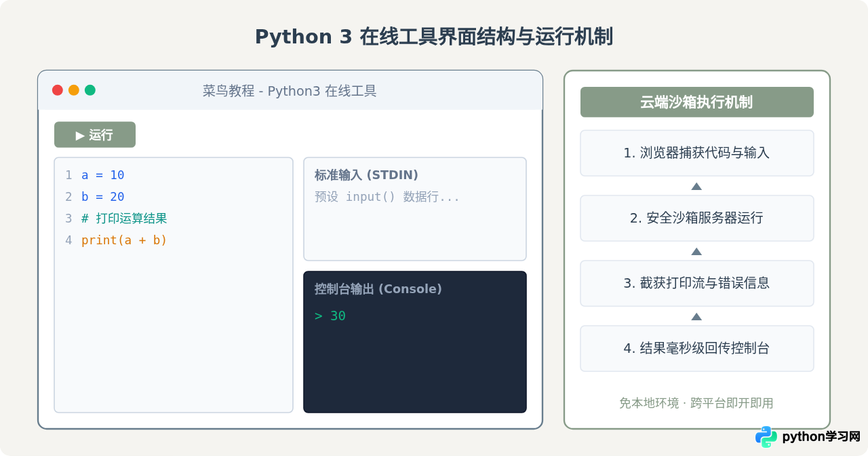The width and height of the screenshot is (868, 456).
Task: Click line number 4 in the editor
Action: click(68, 240)
